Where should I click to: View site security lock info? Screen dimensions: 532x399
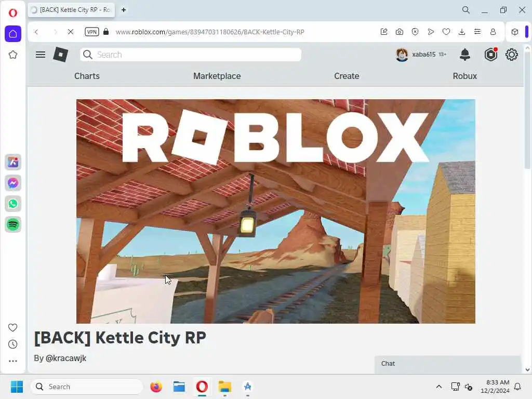coord(106,32)
